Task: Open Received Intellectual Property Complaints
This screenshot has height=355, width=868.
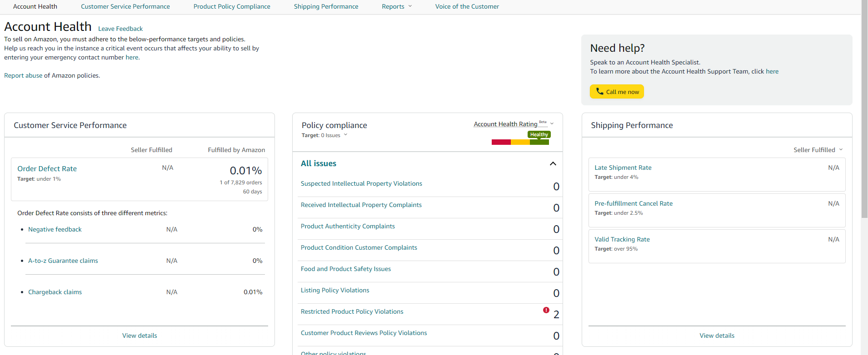Action: click(x=361, y=205)
